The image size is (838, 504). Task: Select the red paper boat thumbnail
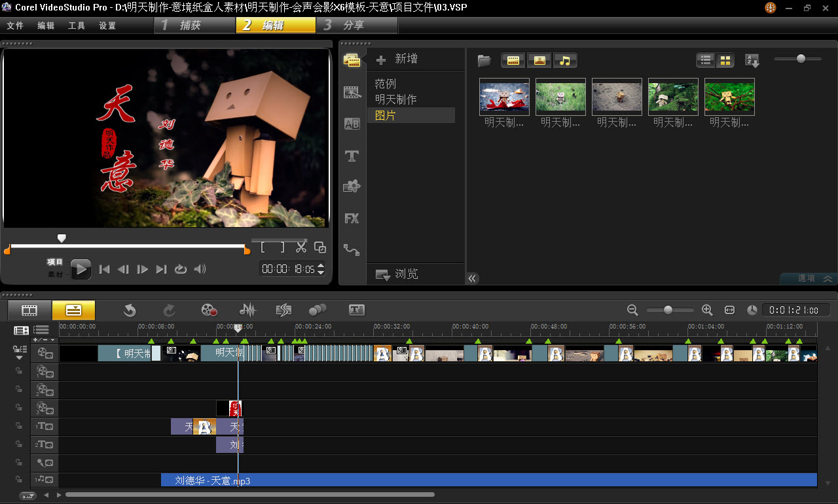[504, 97]
